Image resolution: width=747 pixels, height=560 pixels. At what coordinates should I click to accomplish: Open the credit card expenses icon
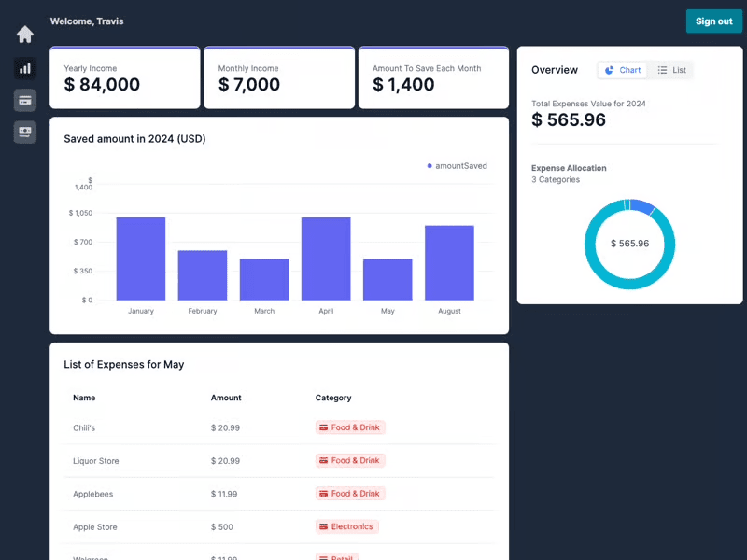(25, 101)
